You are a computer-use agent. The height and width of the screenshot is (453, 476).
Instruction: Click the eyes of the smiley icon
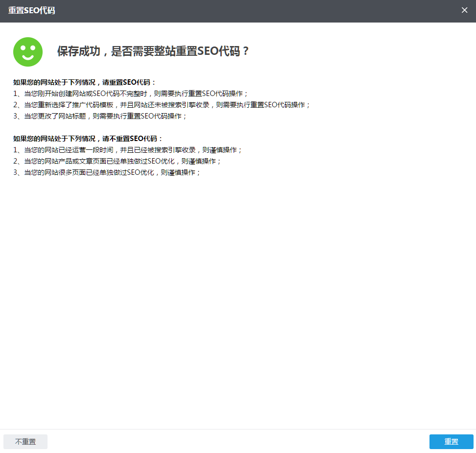click(28, 48)
